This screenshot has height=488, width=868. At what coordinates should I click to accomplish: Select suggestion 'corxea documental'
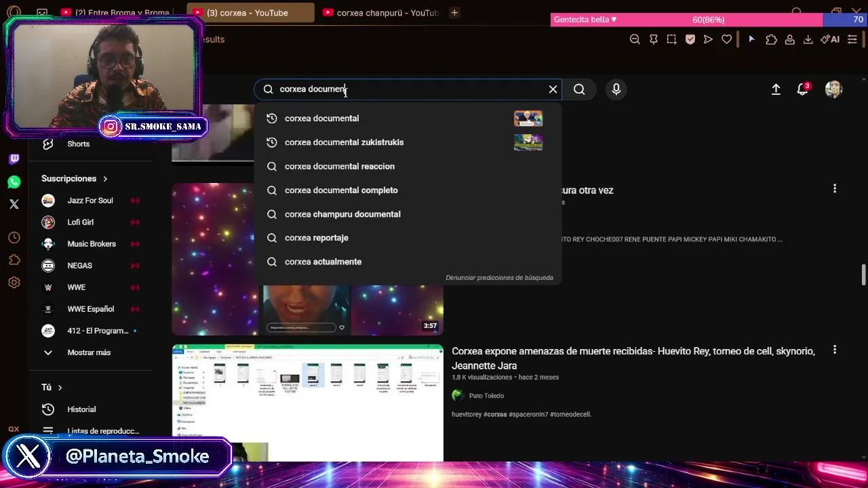[x=408, y=119]
